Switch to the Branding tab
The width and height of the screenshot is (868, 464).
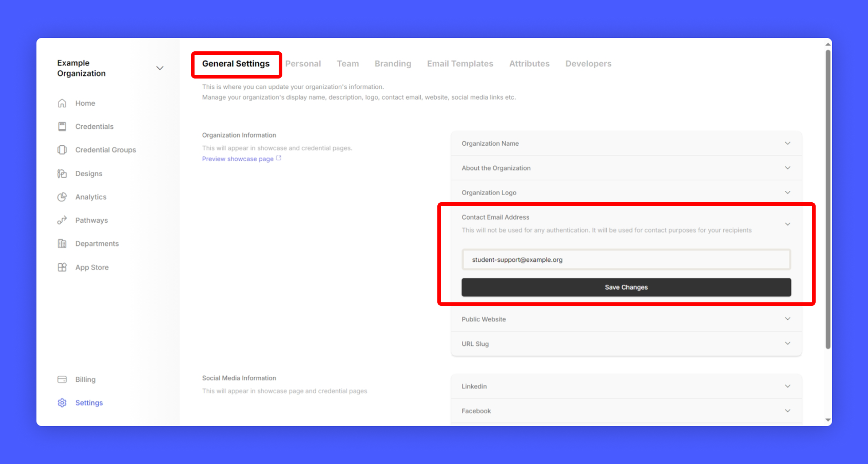[x=393, y=64]
